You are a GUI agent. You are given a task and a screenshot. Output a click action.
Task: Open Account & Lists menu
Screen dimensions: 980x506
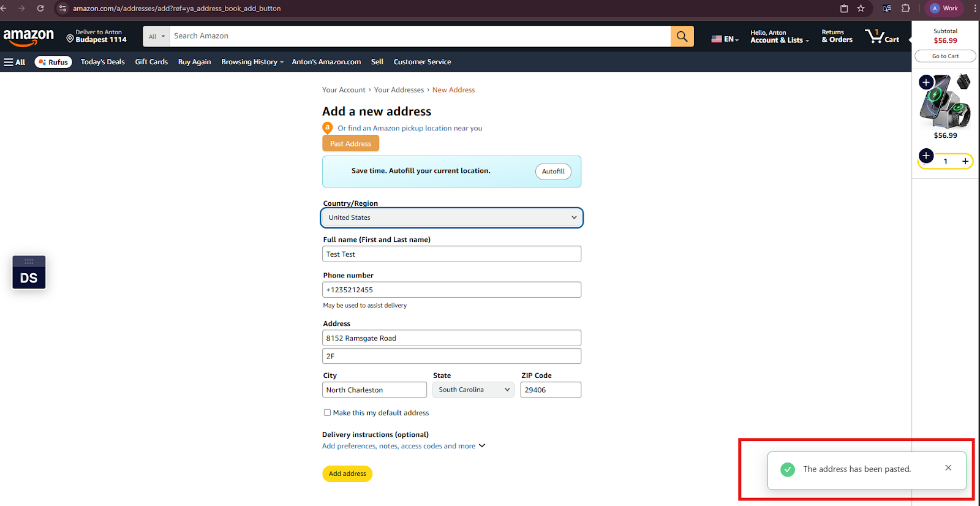tap(780, 37)
